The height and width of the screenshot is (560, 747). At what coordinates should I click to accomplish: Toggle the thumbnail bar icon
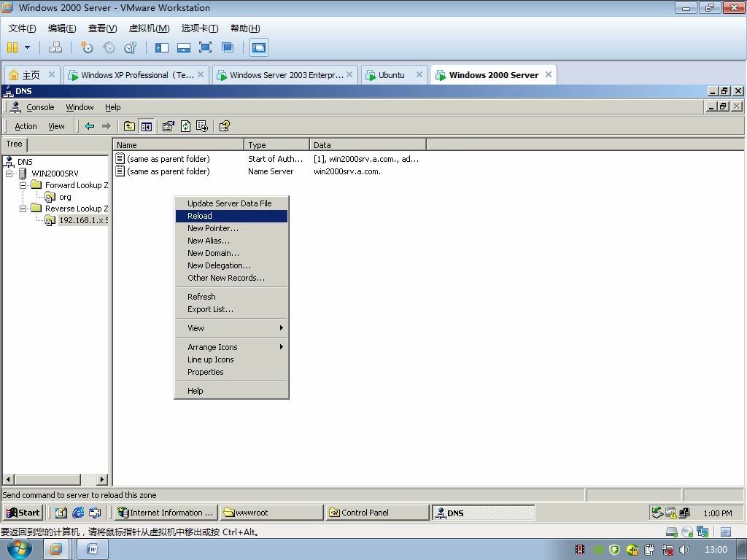click(x=184, y=47)
